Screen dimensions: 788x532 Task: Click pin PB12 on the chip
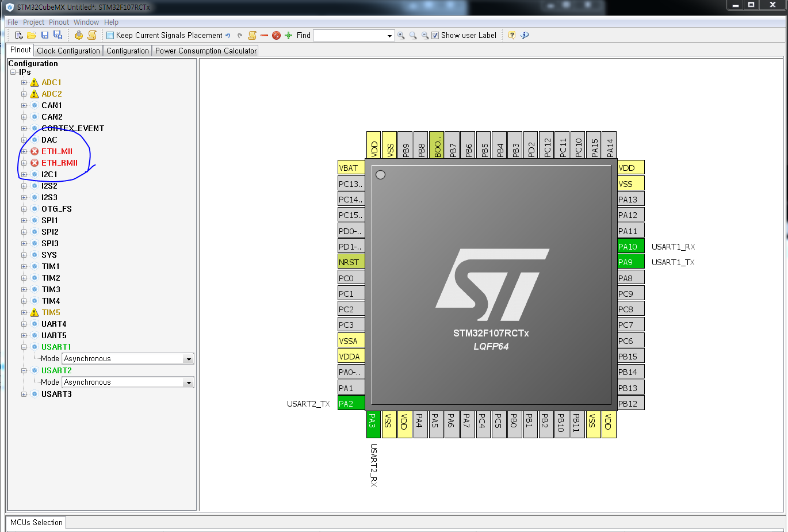click(x=630, y=403)
